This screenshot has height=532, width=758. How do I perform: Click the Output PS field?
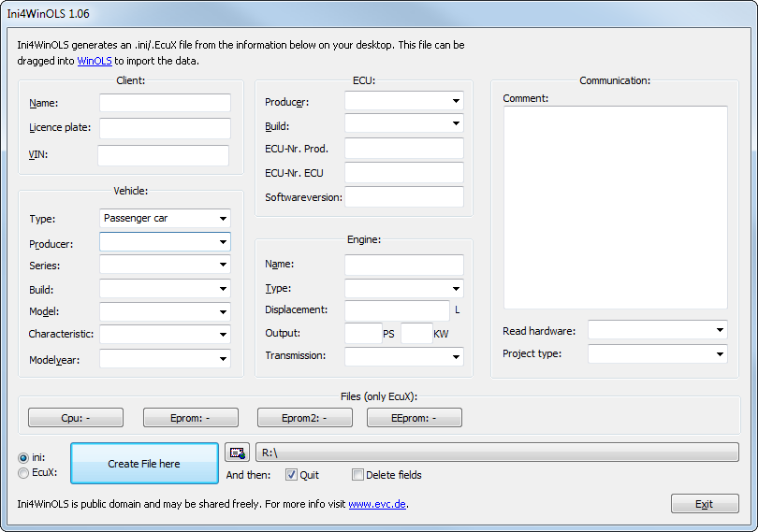point(363,334)
